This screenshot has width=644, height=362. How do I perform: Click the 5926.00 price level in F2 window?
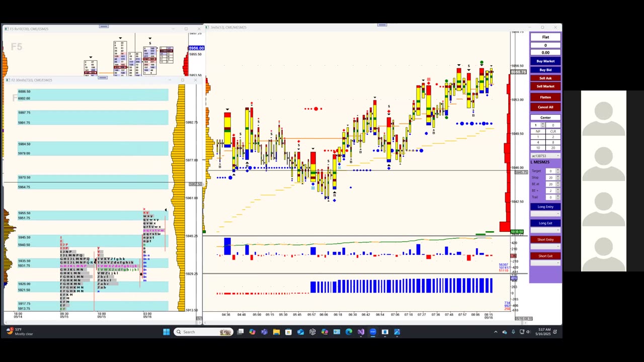tap(24, 284)
